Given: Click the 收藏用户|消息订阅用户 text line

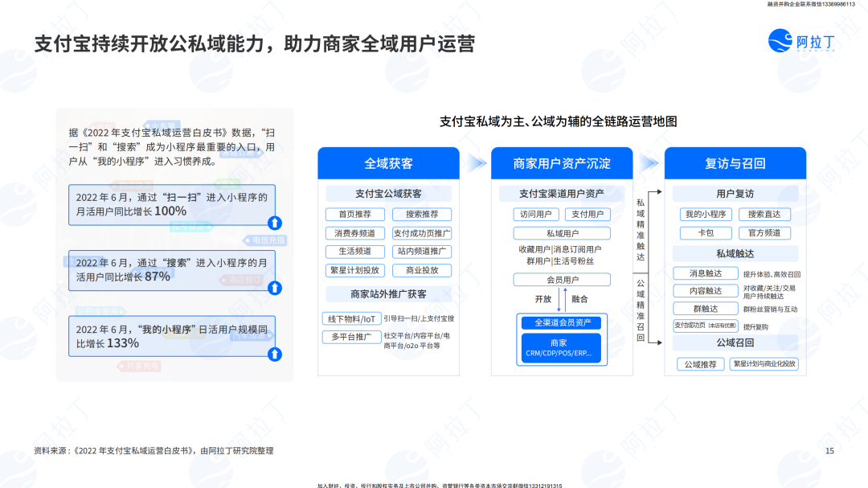Looking at the screenshot, I should pyautogui.click(x=559, y=250).
